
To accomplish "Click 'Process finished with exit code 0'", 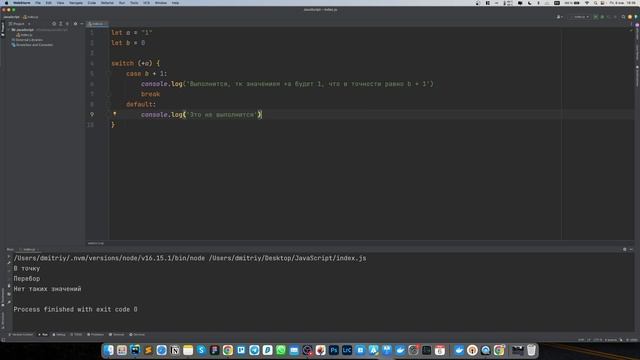I will [x=76, y=309].
